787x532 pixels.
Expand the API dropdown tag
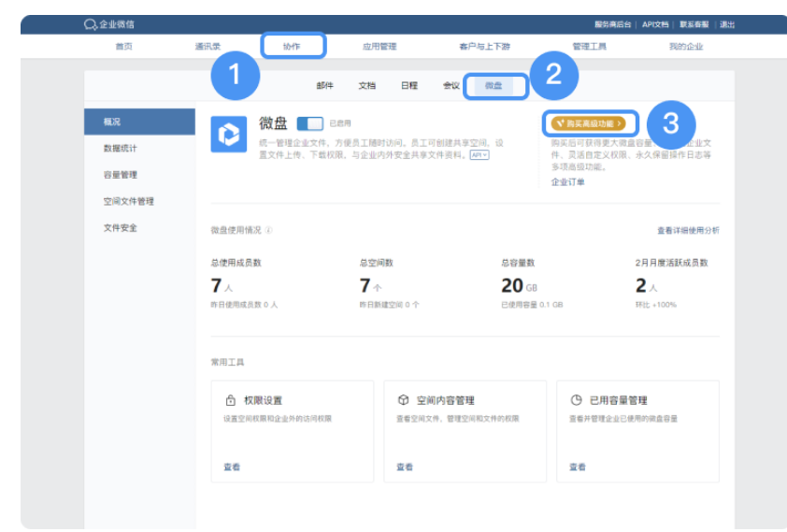click(x=479, y=155)
